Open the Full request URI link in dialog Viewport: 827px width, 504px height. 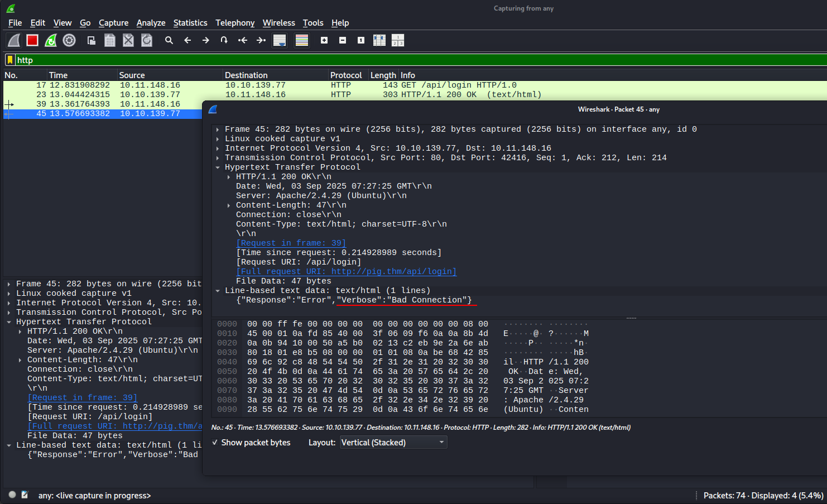click(346, 272)
